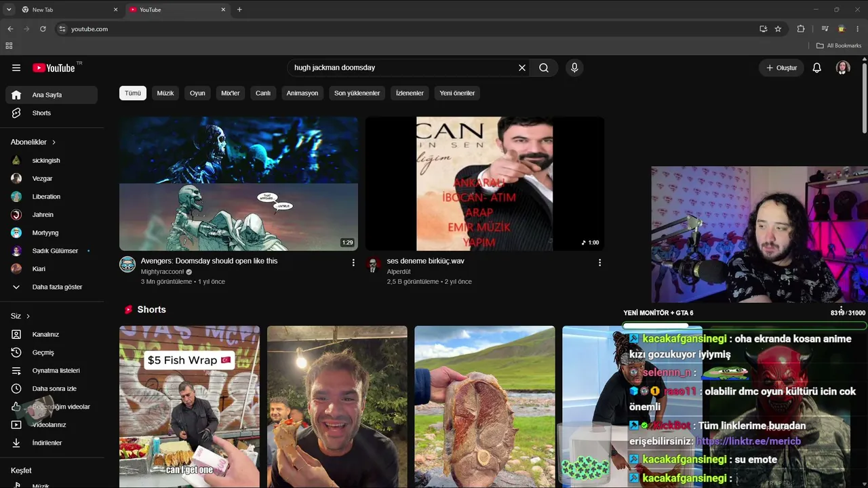This screenshot has height=488, width=868.
Task: Expand the Abonelikler section chevron
Action: coord(54,142)
